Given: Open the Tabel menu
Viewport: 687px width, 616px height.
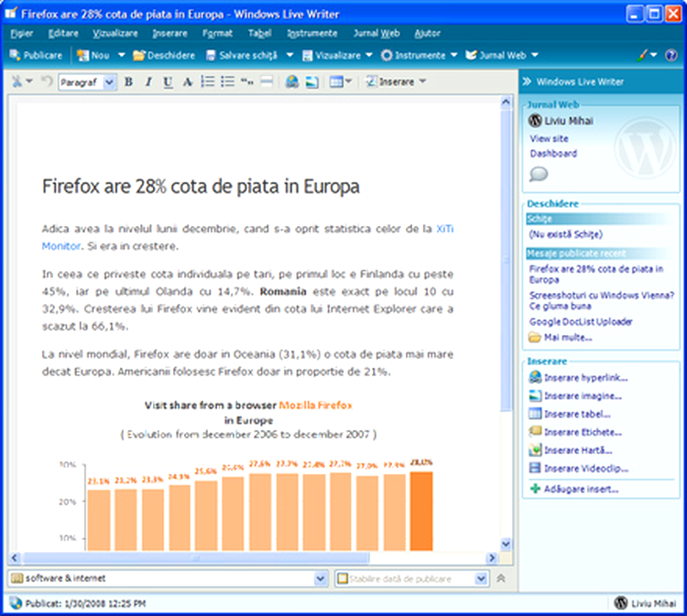Looking at the screenshot, I should [259, 33].
